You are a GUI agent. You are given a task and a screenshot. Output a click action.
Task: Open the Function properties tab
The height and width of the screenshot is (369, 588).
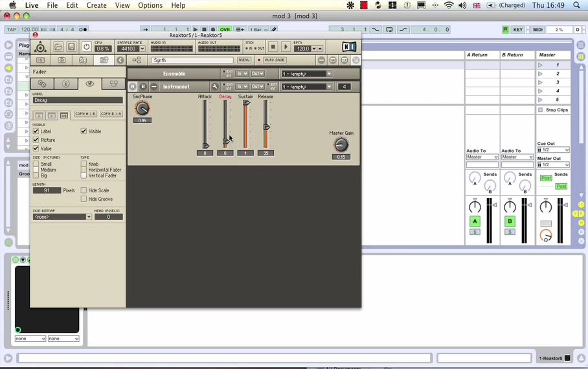(x=42, y=84)
